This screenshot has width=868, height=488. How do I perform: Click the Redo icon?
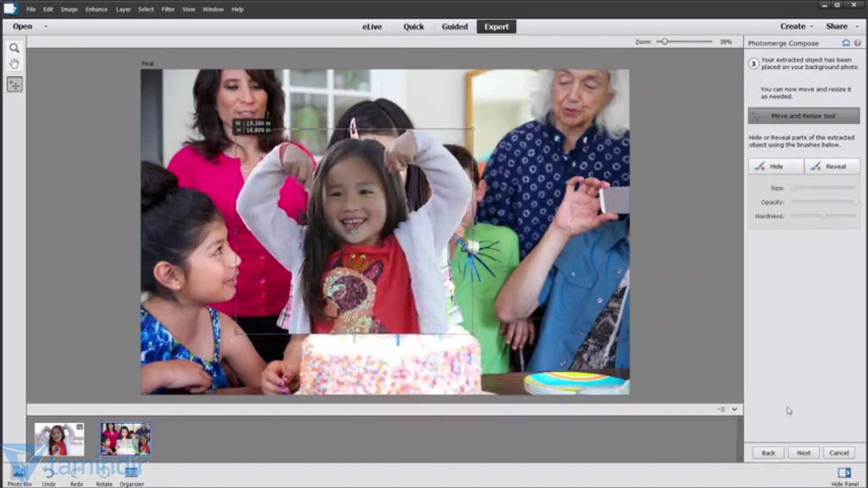77,474
